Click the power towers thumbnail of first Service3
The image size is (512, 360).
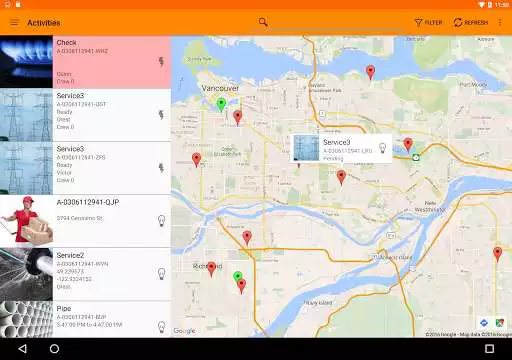[x=26, y=115]
